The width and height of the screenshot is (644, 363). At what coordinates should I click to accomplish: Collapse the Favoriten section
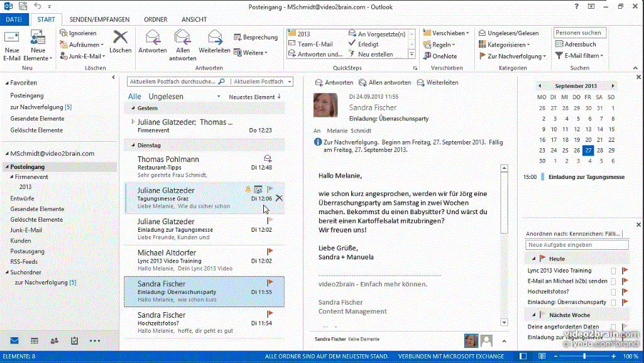[x=7, y=83]
